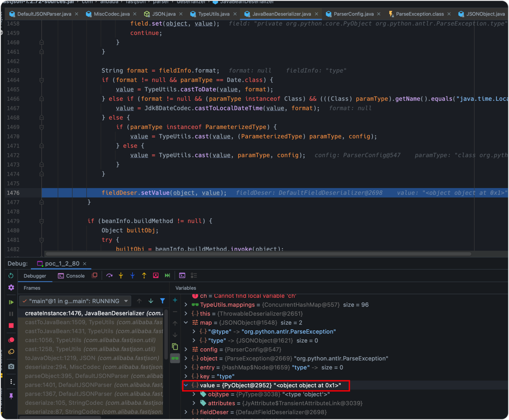Screen dimensions: 509x420
Task: View breakpoints with the red circles icon
Action: [11, 340]
